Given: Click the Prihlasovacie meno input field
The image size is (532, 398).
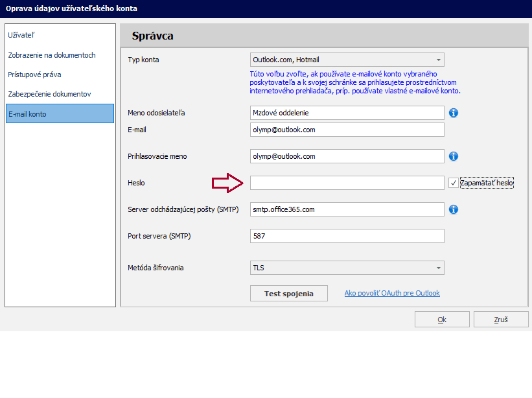Looking at the screenshot, I should 347,156.
